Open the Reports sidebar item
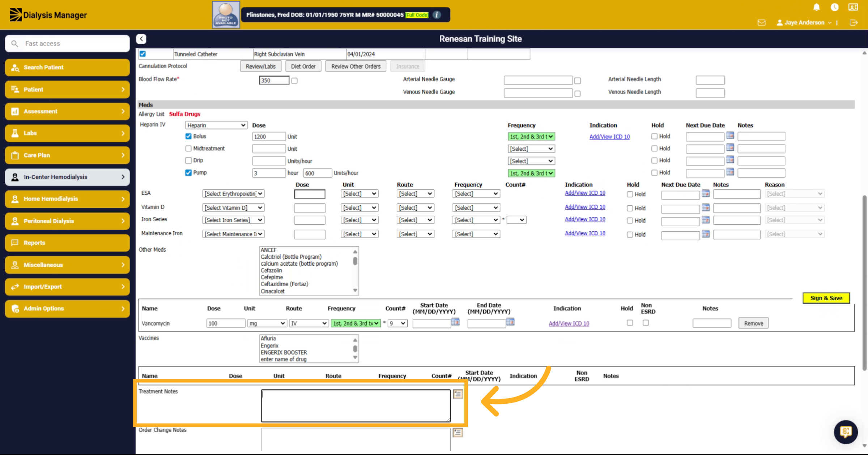Screen dimensions: 868x455 (x=67, y=243)
